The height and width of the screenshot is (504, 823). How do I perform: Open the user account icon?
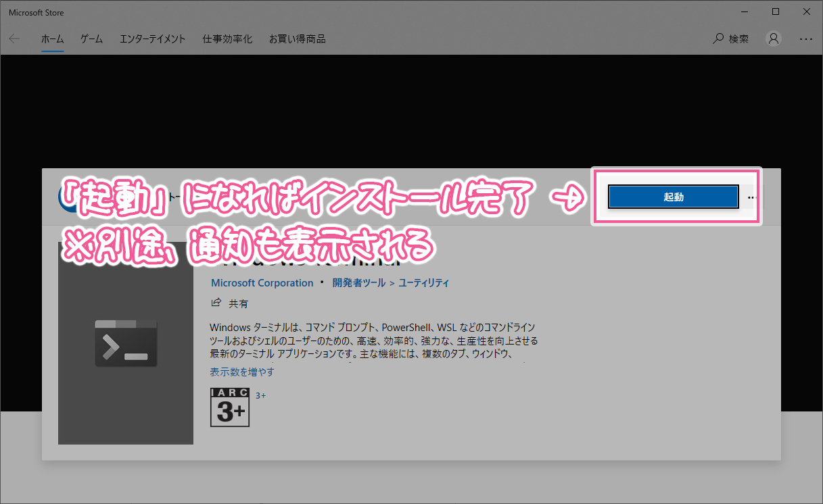tap(774, 39)
